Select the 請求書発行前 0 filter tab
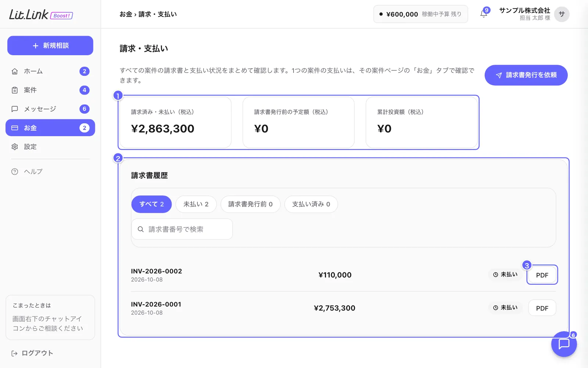The image size is (588, 368). 250,204
